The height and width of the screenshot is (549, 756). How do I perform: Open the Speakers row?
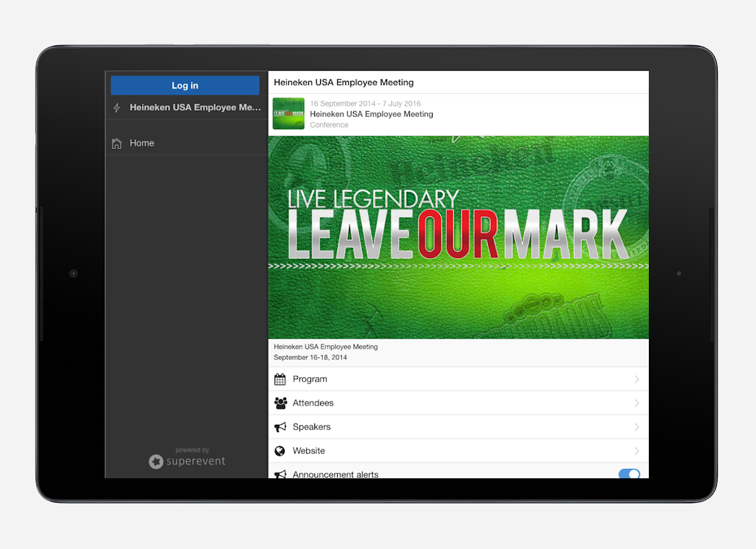458,427
